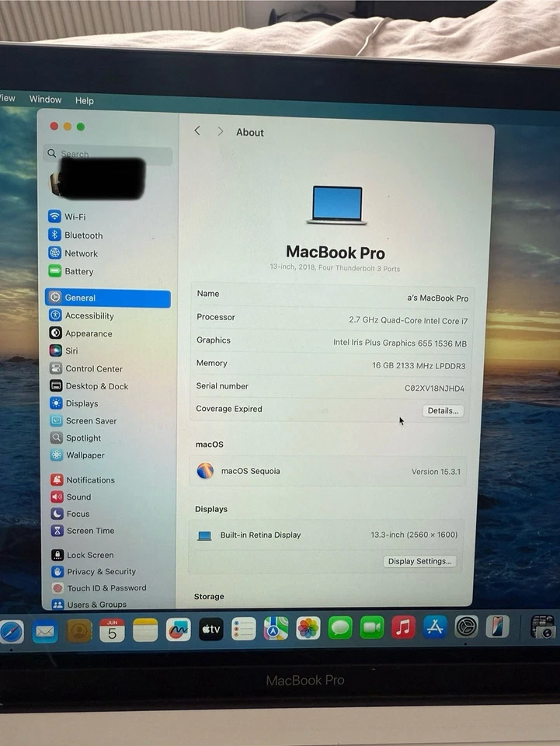Click the Display Settings... button
Image resolution: width=560 pixels, height=746 pixels.
pyautogui.click(x=419, y=561)
